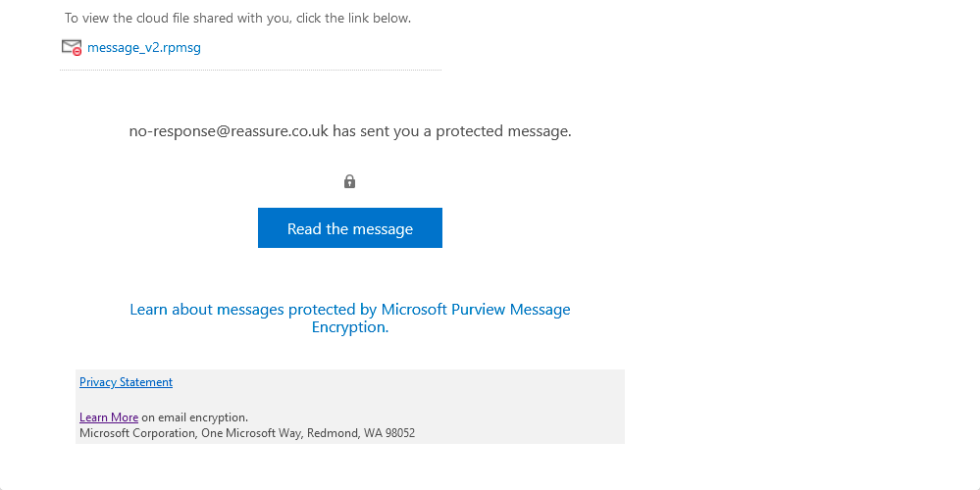The image size is (980, 490).
Task: Click the no-response@reassure.co.uk sender address
Action: [229, 130]
